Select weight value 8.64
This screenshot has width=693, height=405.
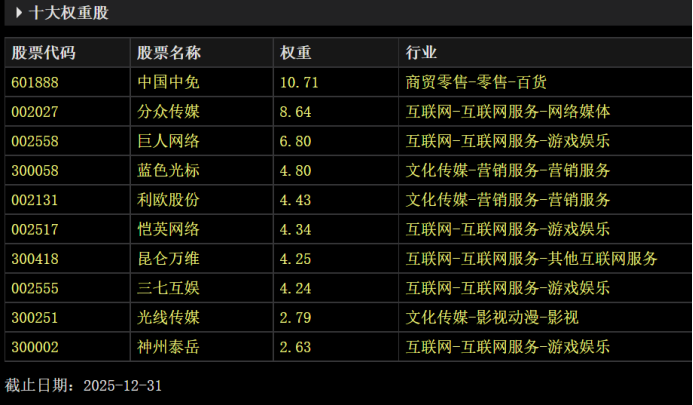tap(295, 112)
